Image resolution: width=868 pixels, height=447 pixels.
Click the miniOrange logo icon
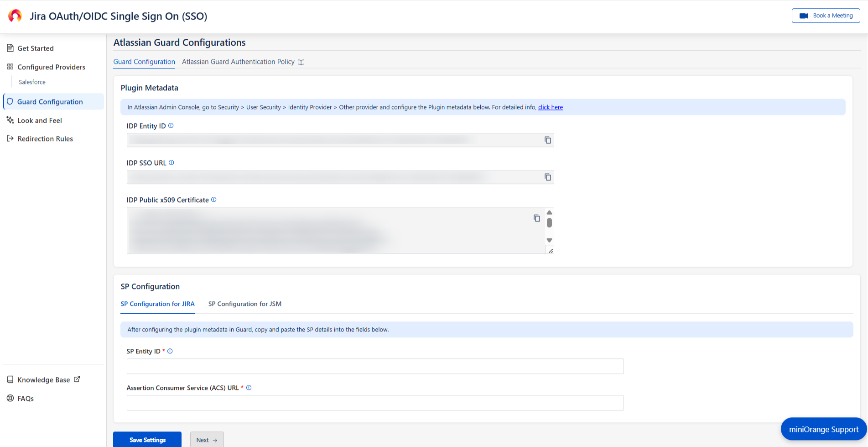click(15, 16)
